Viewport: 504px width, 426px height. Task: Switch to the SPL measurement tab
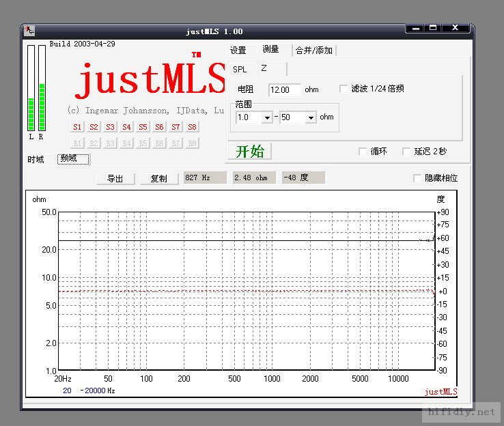click(x=240, y=70)
